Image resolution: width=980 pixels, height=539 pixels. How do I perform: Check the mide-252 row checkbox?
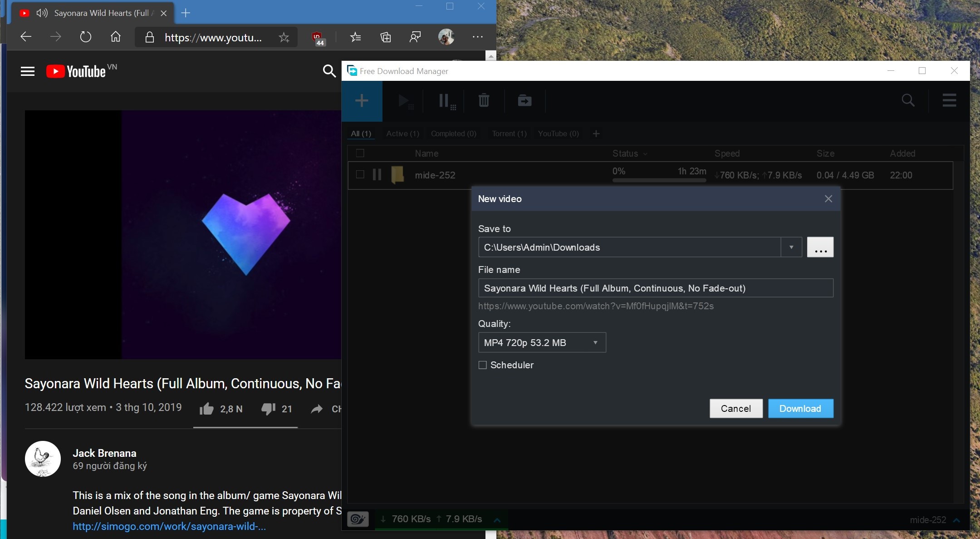(x=360, y=174)
